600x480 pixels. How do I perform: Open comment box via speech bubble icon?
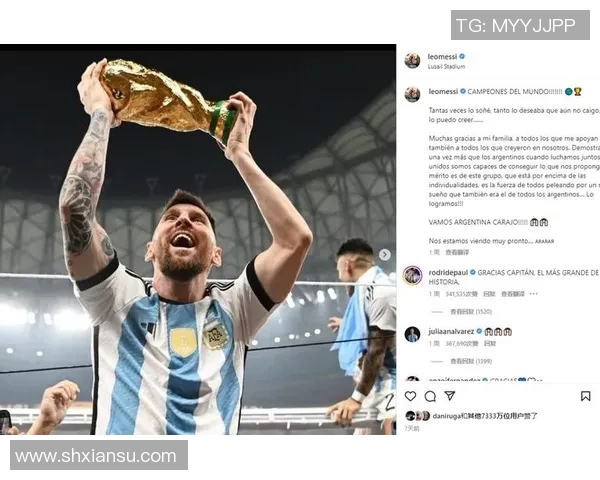click(430, 396)
